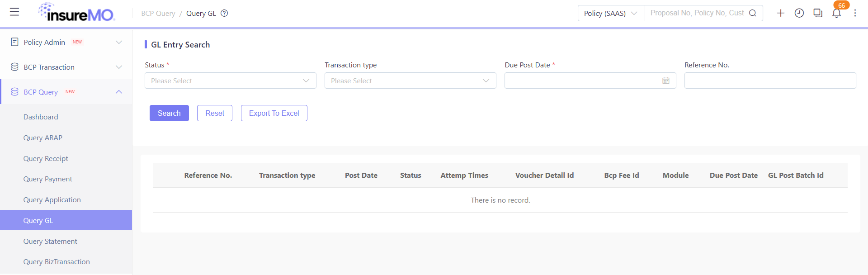Focus the Reference No. input field

[x=770, y=81]
